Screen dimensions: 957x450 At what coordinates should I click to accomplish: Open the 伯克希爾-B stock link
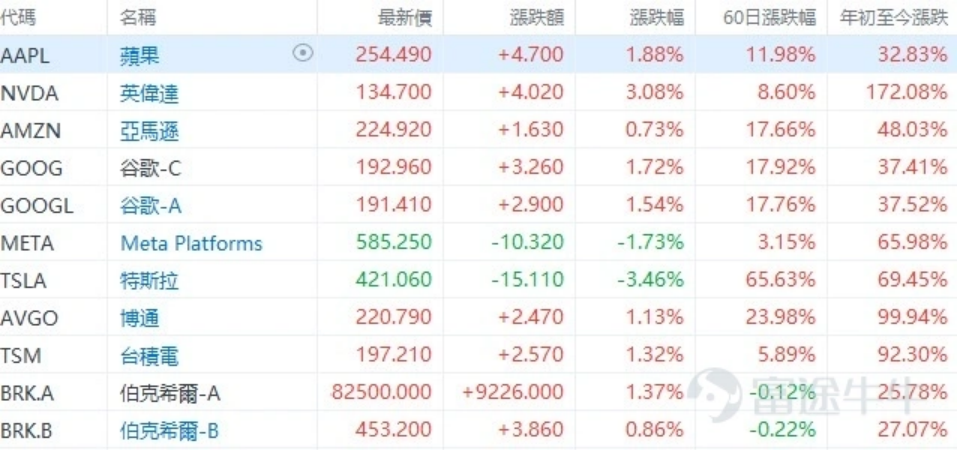[170, 430]
